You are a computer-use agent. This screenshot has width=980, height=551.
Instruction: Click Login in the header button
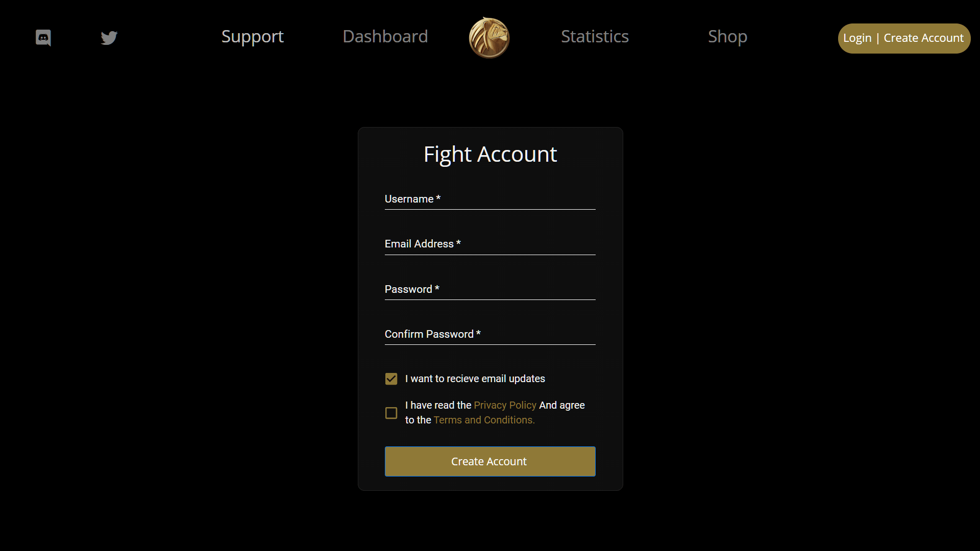click(x=857, y=38)
